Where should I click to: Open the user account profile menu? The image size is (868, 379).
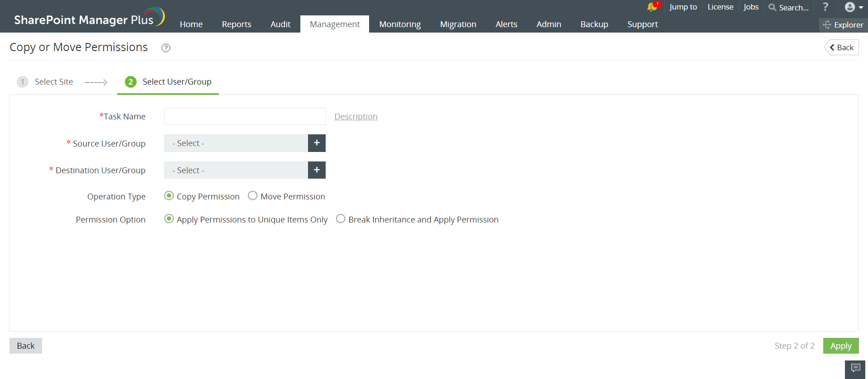click(x=854, y=7)
